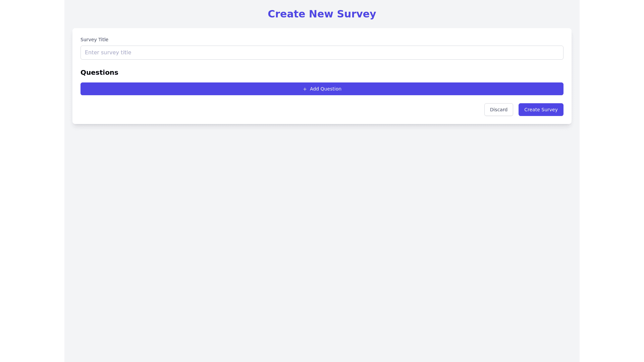Click the Survey Title label
Image resolution: width=644 pixels, height=362 pixels.
(94, 40)
